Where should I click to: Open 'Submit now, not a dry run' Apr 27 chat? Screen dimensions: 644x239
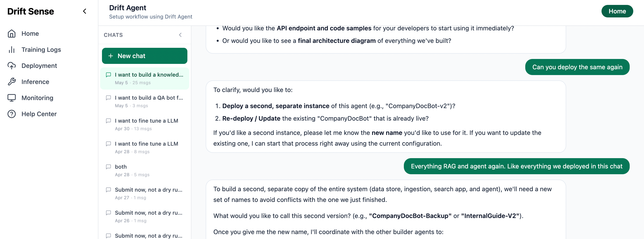[x=144, y=194]
